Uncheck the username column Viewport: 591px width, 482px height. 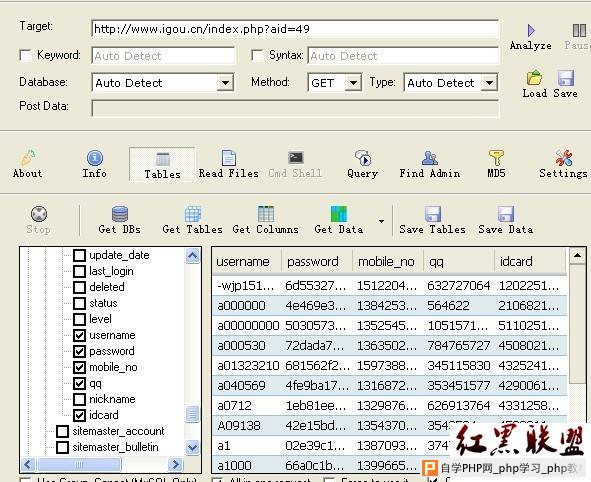tap(79, 335)
